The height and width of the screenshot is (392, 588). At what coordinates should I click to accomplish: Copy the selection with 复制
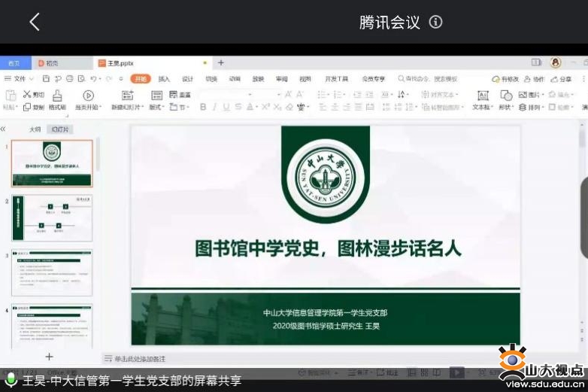pos(34,108)
